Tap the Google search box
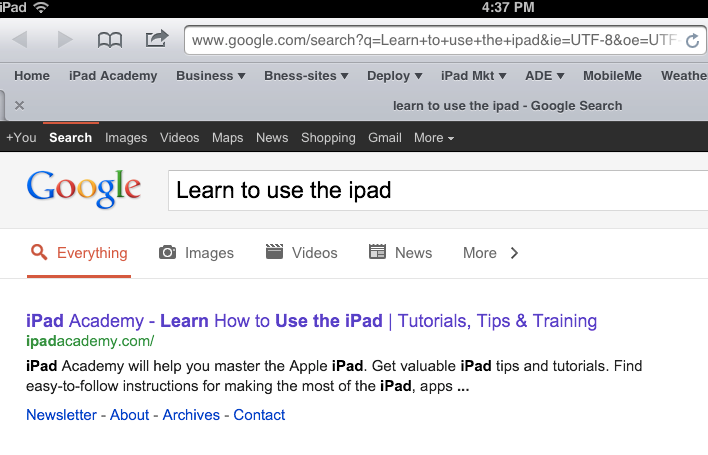Viewport: 708px width, 455px height. pyautogui.click(x=438, y=190)
